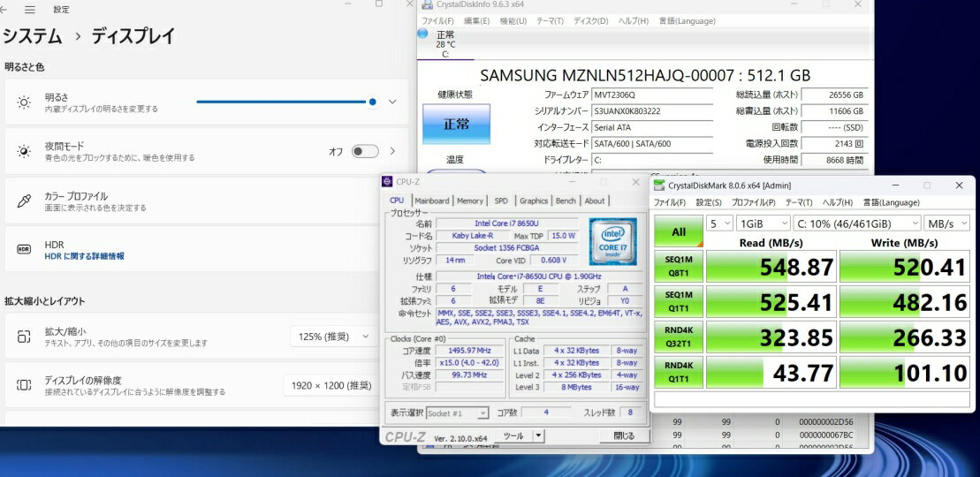Toggle the night light (夜間モード) switch
The width and height of the screenshot is (980, 477).
pyautogui.click(x=364, y=151)
